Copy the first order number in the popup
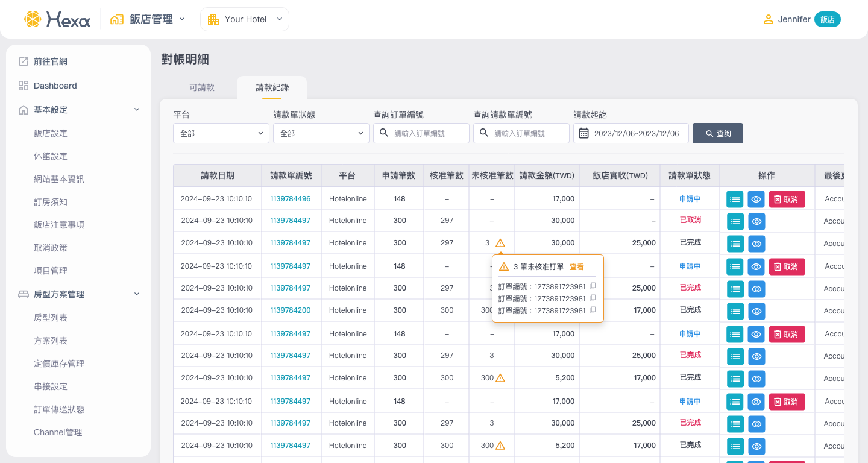 pyautogui.click(x=593, y=286)
